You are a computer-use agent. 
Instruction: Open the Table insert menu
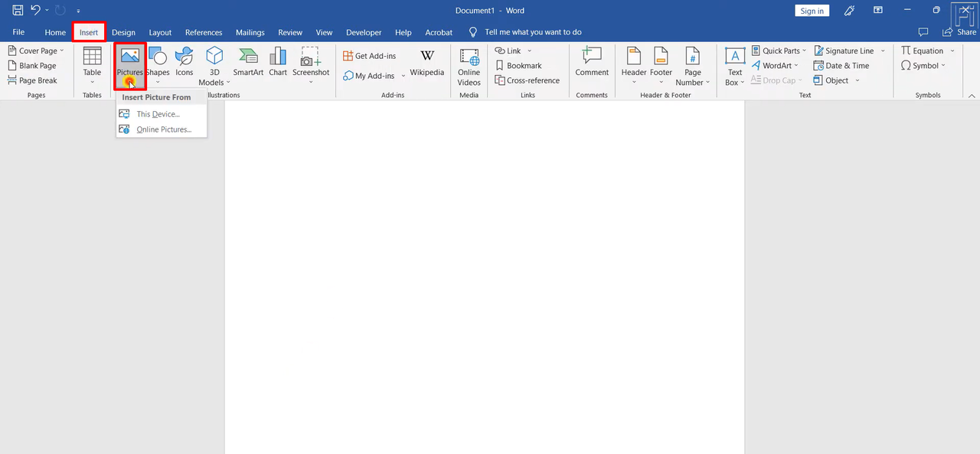click(92, 66)
